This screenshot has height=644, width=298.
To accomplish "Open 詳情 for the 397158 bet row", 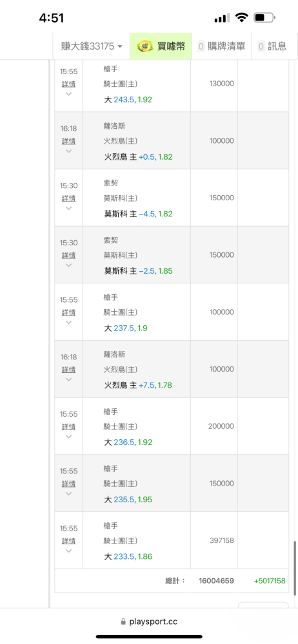I will [69, 540].
